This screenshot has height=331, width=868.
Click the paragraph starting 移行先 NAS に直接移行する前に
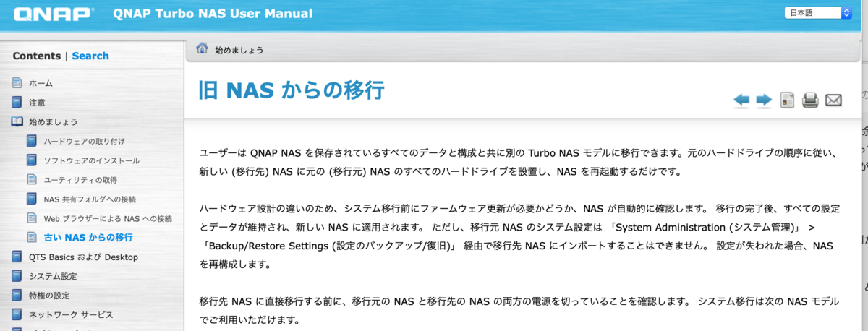(x=519, y=309)
